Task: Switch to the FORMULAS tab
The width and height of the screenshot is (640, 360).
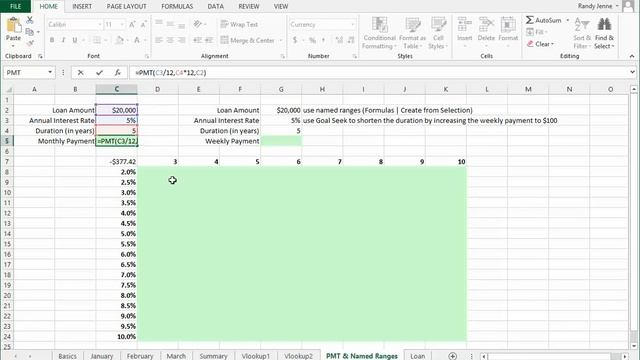Action: click(x=177, y=6)
